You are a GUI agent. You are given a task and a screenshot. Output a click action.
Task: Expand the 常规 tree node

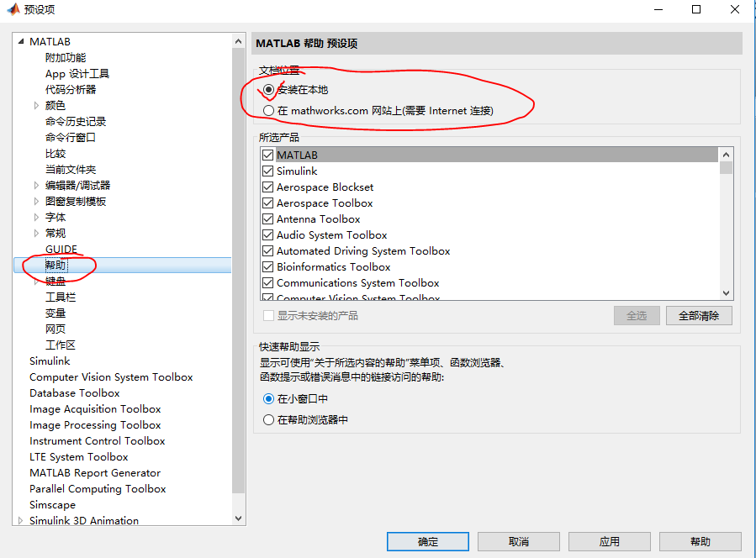(x=36, y=234)
